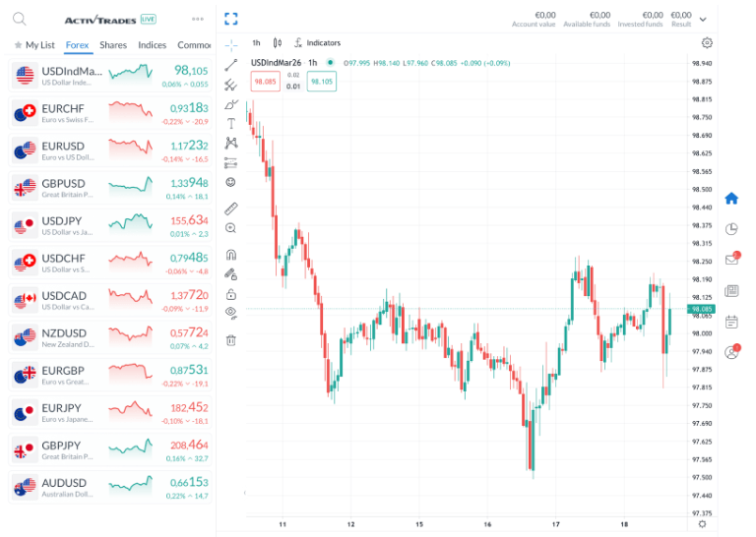Remove drawings with the trash icon
This screenshot has height=537, width=756.
[231, 340]
